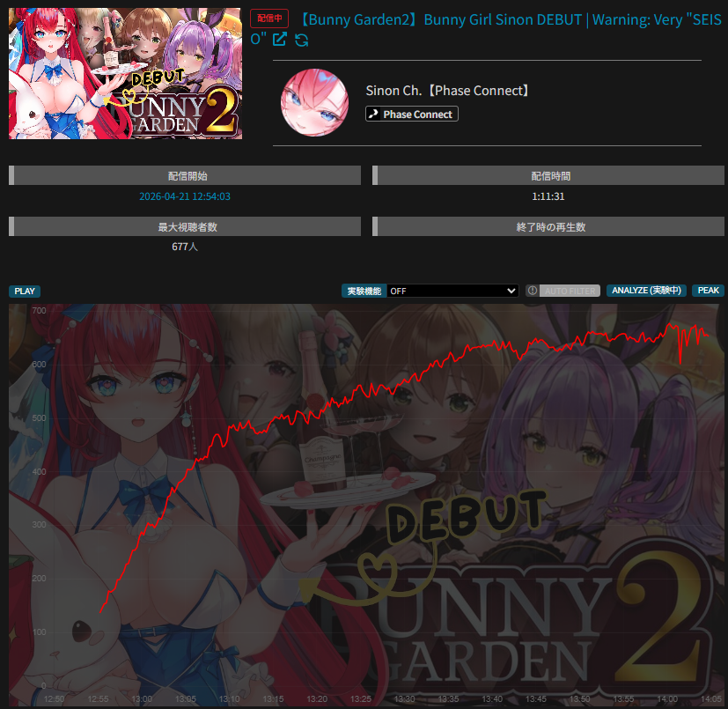Screen dimensions: 728x709
Task: Open the Bunny Garden 2 stream thumbnail
Action: (125, 73)
